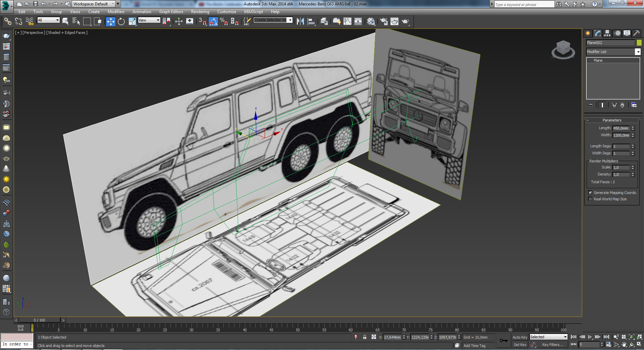Click the Mirror tool
The width and height of the screenshot is (644, 350).
tap(300, 21)
